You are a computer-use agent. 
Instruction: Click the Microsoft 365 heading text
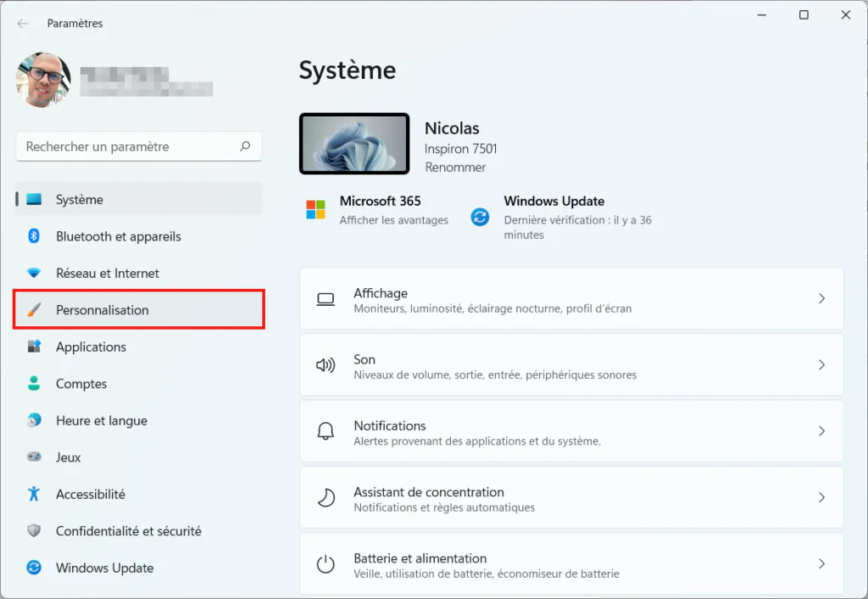coord(381,201)
